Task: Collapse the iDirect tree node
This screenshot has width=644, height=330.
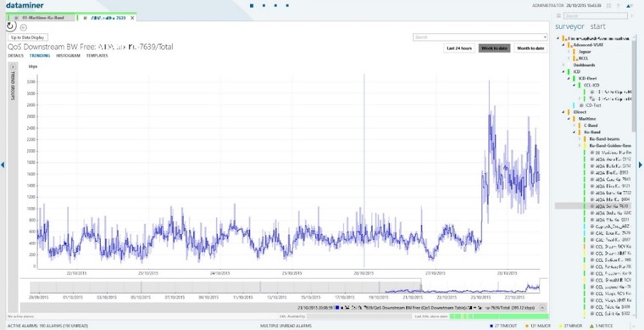Action: [563, 112]
